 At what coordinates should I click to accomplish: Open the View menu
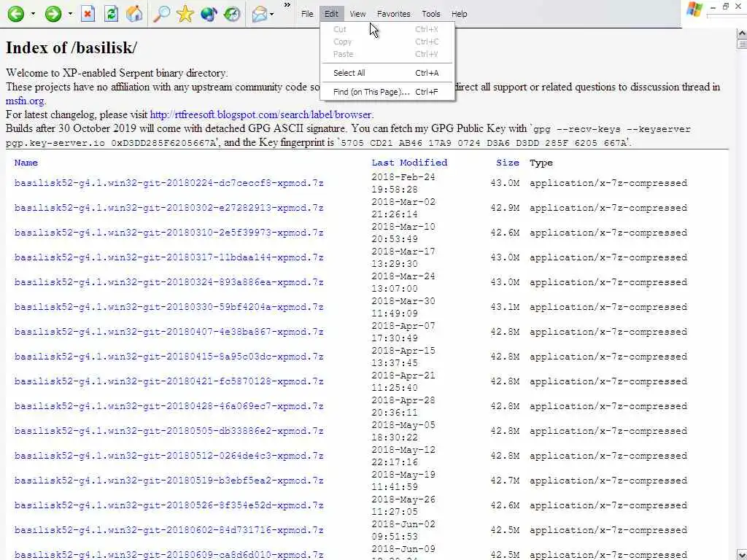(x=357, y=14)
